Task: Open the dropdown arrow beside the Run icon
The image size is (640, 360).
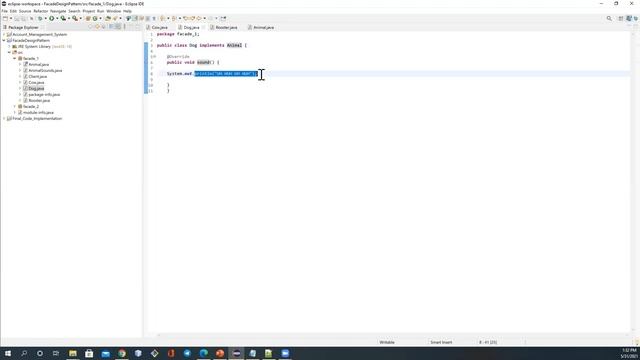Action: (x=57, y=18)
